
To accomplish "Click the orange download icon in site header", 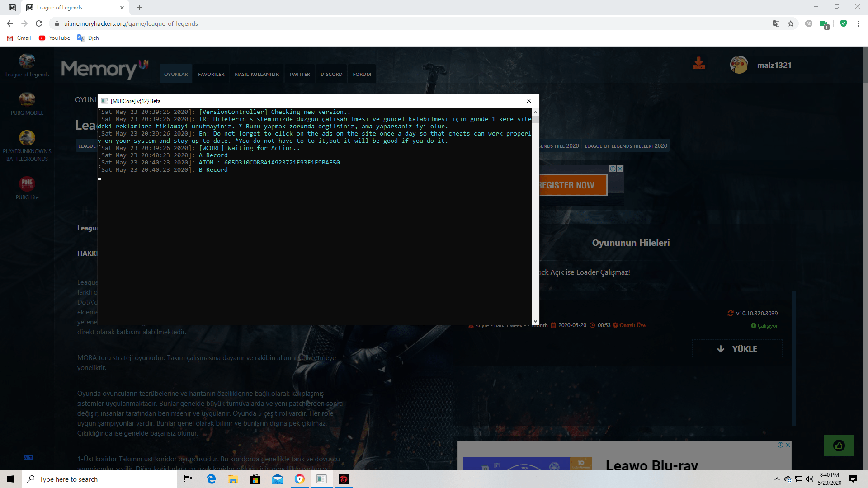I will [x=698, y=63].
